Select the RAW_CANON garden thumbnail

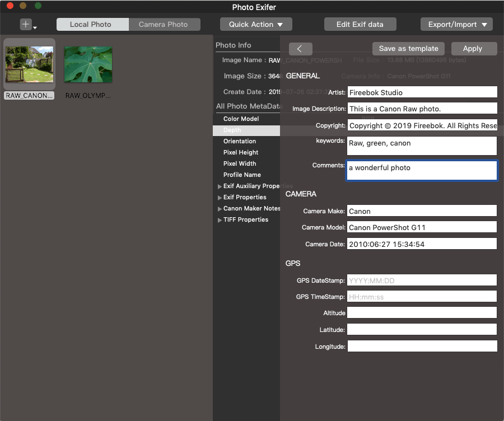click(29, 64)
